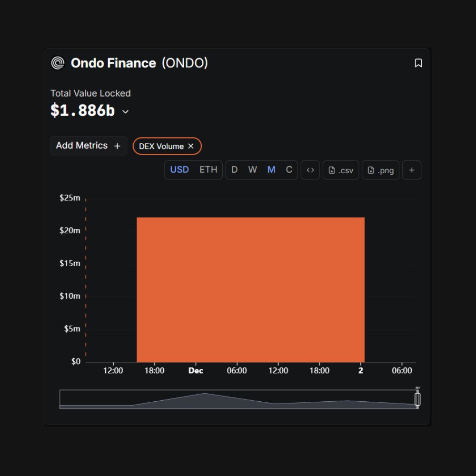
Task: Open the Add Metrics dropdown
Action: (x=89, y=146)
